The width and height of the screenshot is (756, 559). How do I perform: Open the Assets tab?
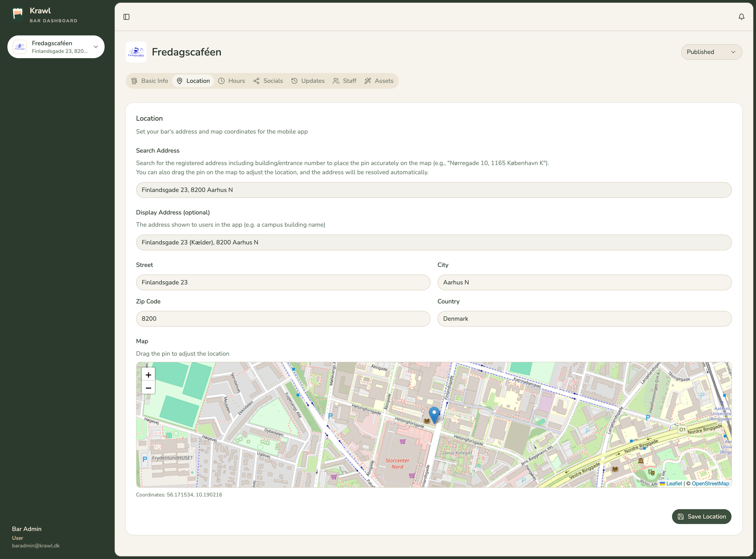click(x=379, y=81)
